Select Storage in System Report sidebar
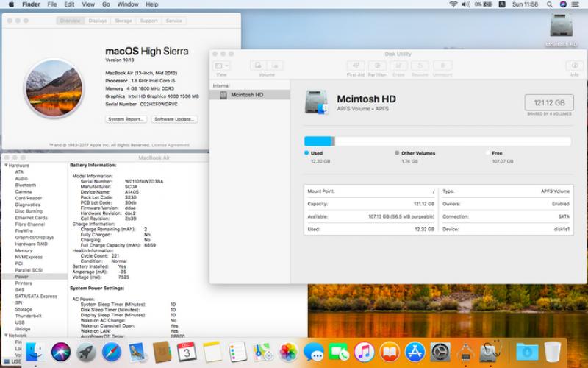The image size is (588, 368). click(24, 309)
